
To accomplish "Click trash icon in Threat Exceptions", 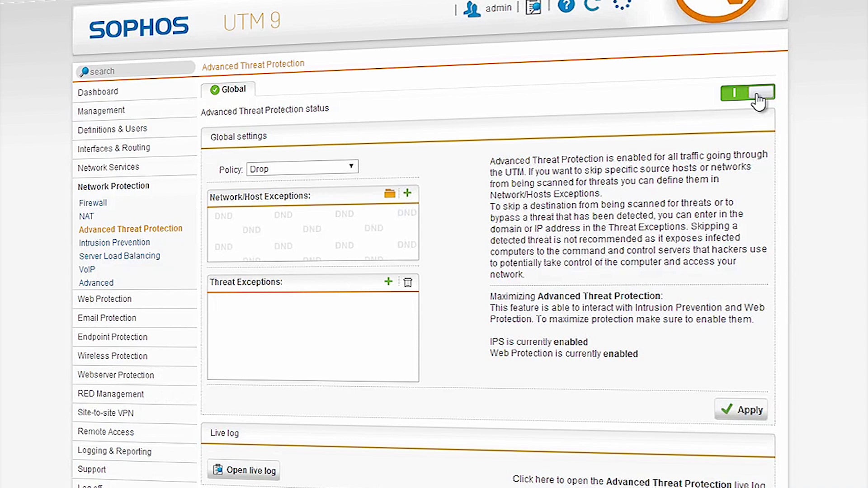I will point(408,282).
